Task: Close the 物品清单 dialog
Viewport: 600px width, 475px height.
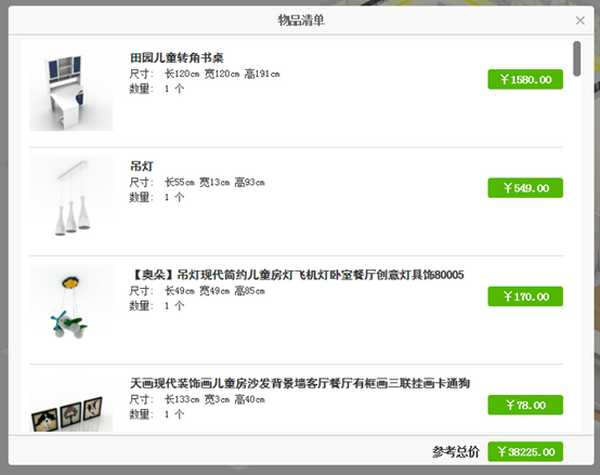Action: click(580, 20)
